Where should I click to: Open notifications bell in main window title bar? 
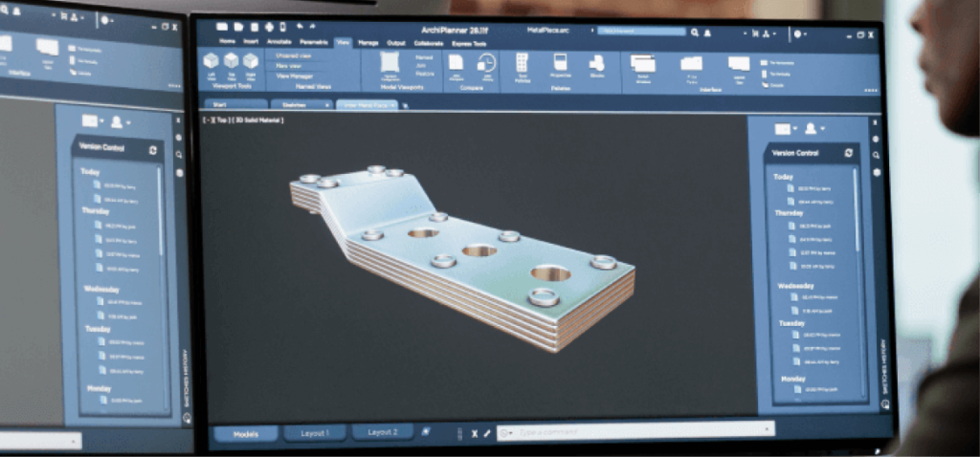click(x=707, y=33)
